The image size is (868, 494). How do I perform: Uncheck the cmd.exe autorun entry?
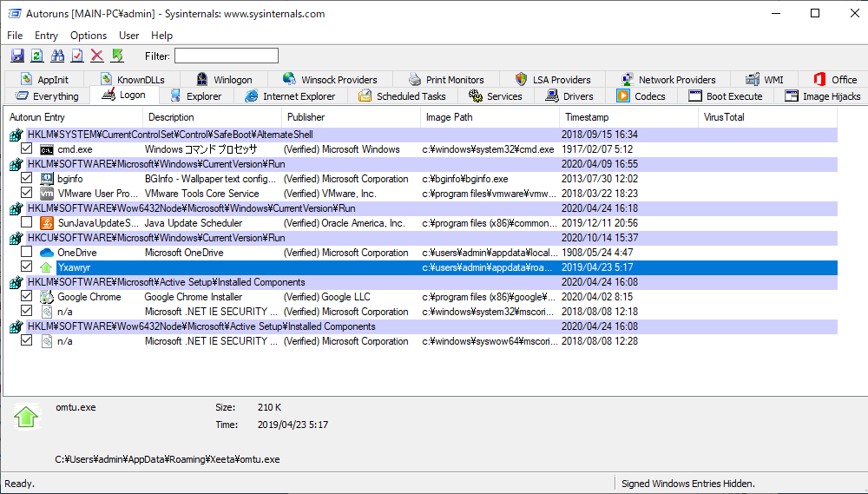(x=26, y=148)
